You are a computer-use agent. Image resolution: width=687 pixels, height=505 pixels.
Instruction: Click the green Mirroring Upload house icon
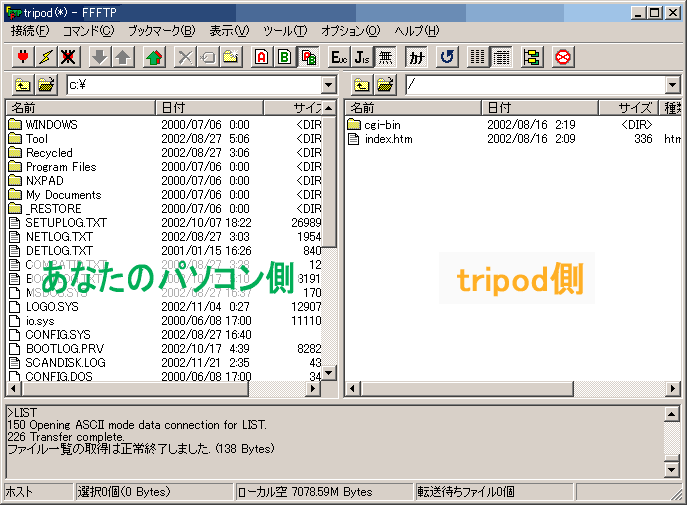point(153,57)
